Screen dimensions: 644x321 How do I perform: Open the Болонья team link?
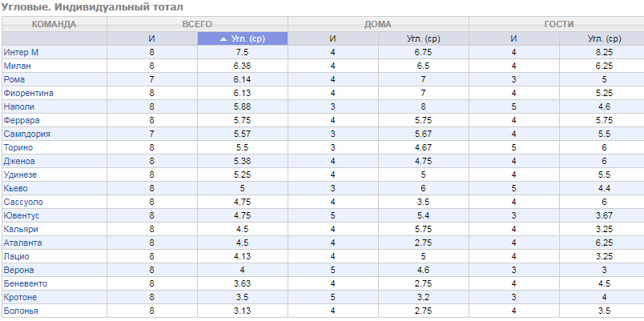(x=21, y=311)
